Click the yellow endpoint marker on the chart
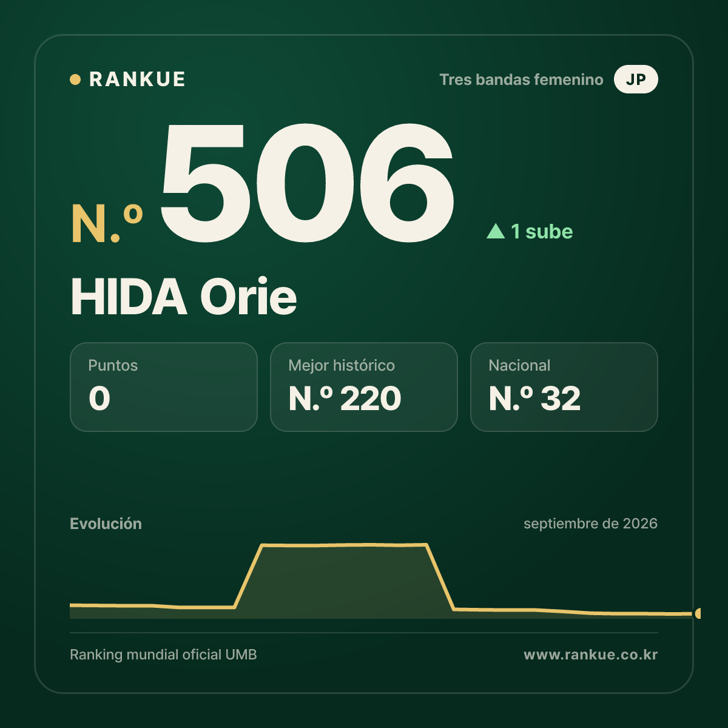 click(x=698, y=613)
